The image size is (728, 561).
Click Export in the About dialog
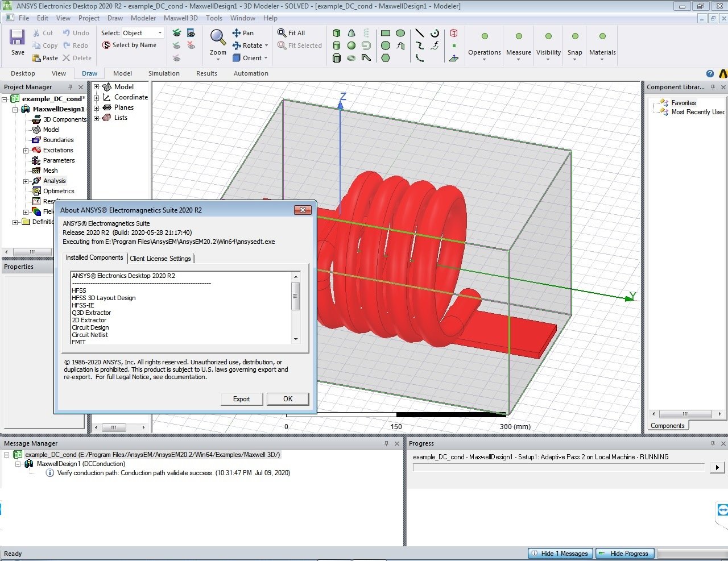[241, 399]
